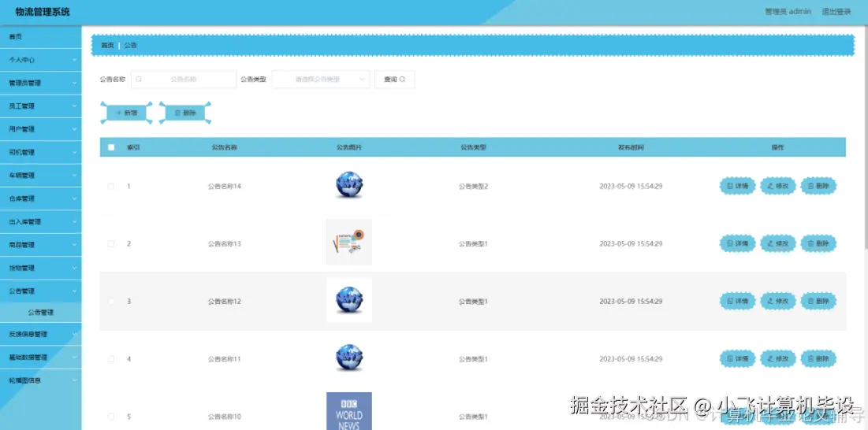The image size is (868, 430).
Task: Collapse the 公告管理 parent sidebar menu
Action: pyautogui.click(x=41, y=291)
